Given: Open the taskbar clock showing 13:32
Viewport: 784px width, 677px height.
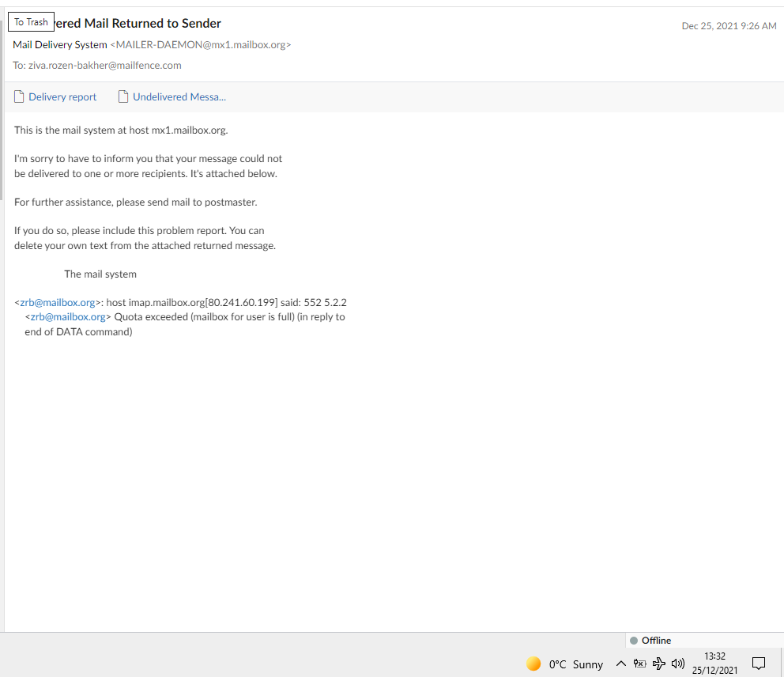Looking at the screenshot, I should click(x=714, y=663).
